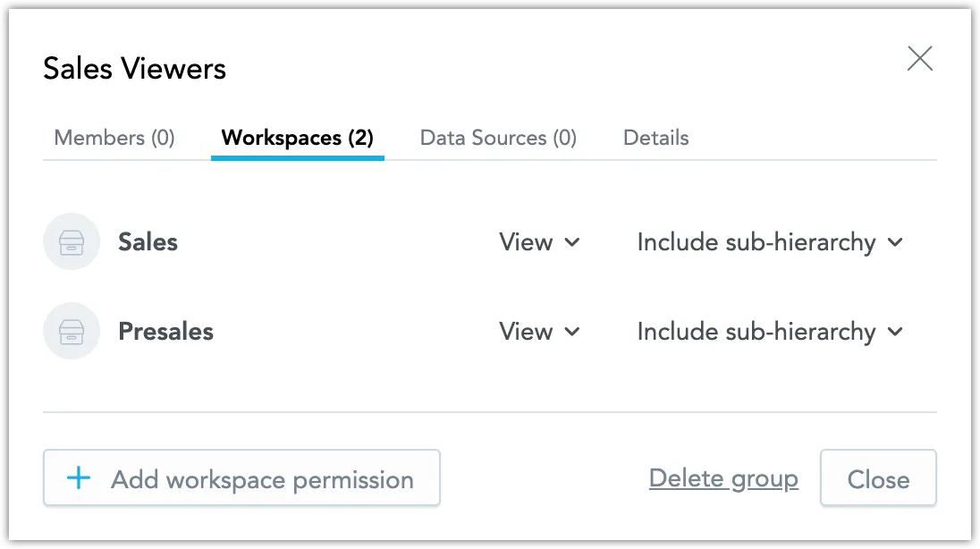Click the X icon to dismiss the dialog
980x549 pixels.
pyautogui.click(x=920, y=59)
